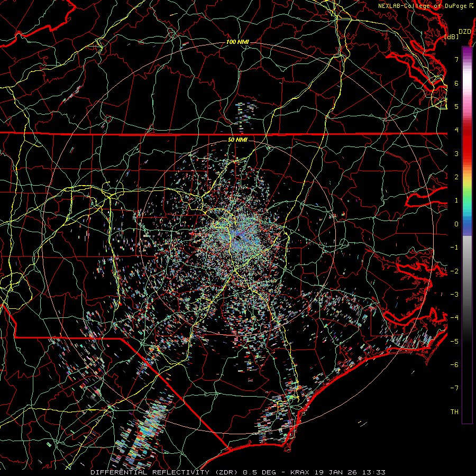The height and width of the screenshot is (476, 476).
Task: Click the -4 value on the ZDR scale
Action: point(454,318)
